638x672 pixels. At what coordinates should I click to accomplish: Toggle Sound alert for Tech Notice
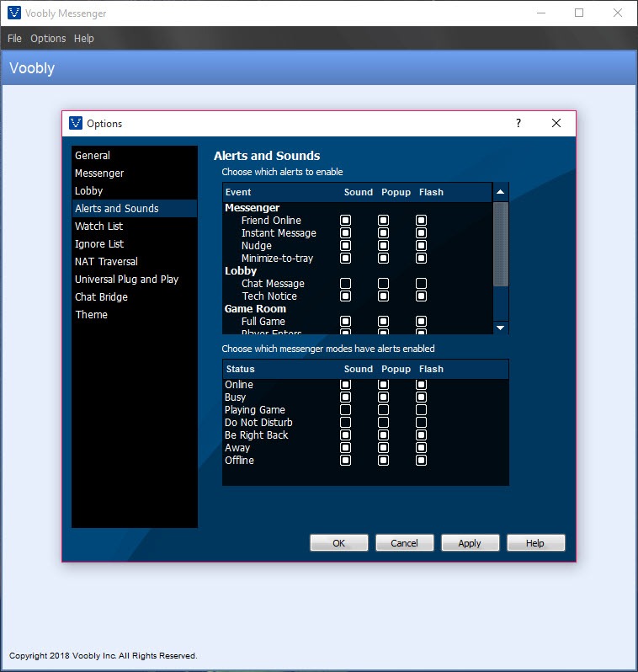(x=345, y=296)
